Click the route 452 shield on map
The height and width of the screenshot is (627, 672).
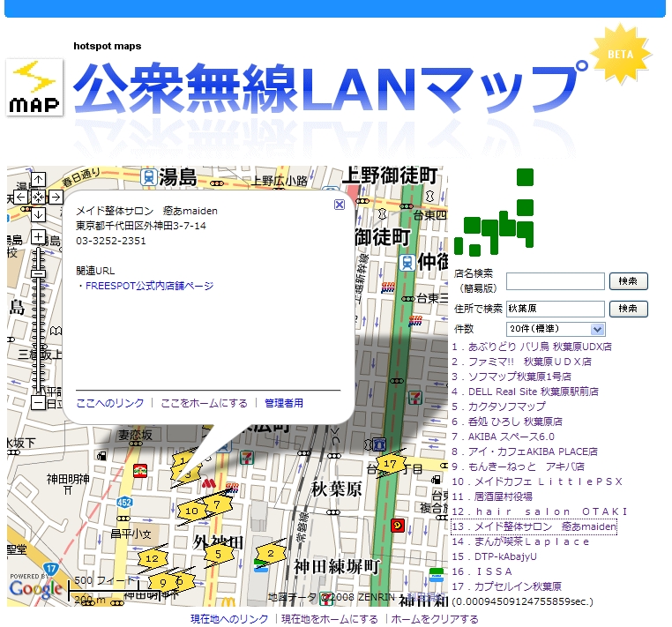pyautogui.click(x=124, y=502)
